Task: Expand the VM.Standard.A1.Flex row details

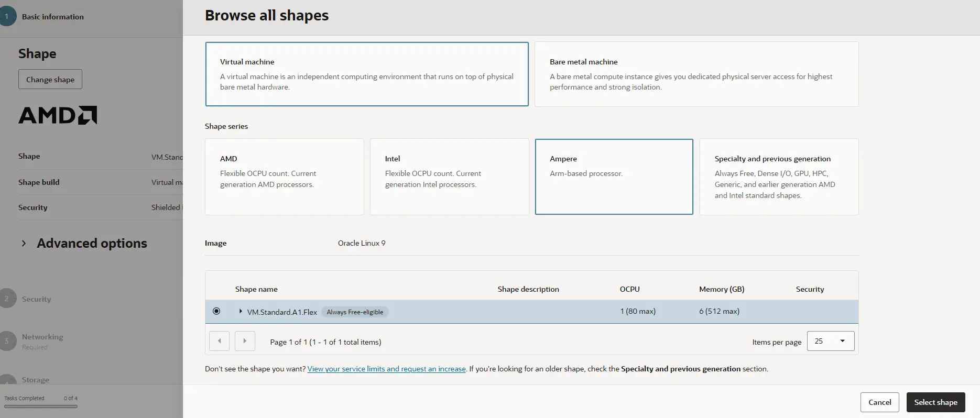Action: pyautogui.click(x=241, y=311)
